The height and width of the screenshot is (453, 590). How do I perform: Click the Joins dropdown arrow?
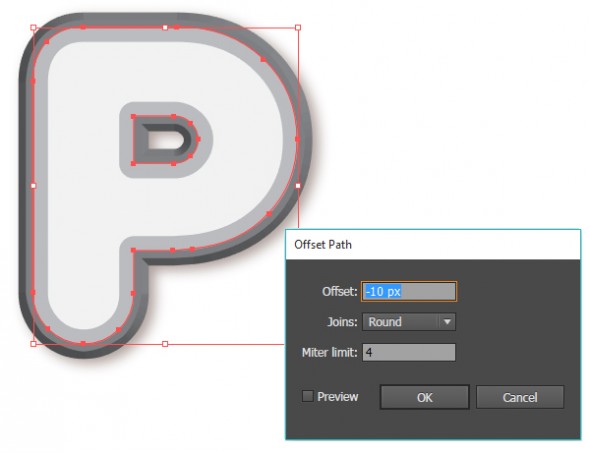point(447,322)
